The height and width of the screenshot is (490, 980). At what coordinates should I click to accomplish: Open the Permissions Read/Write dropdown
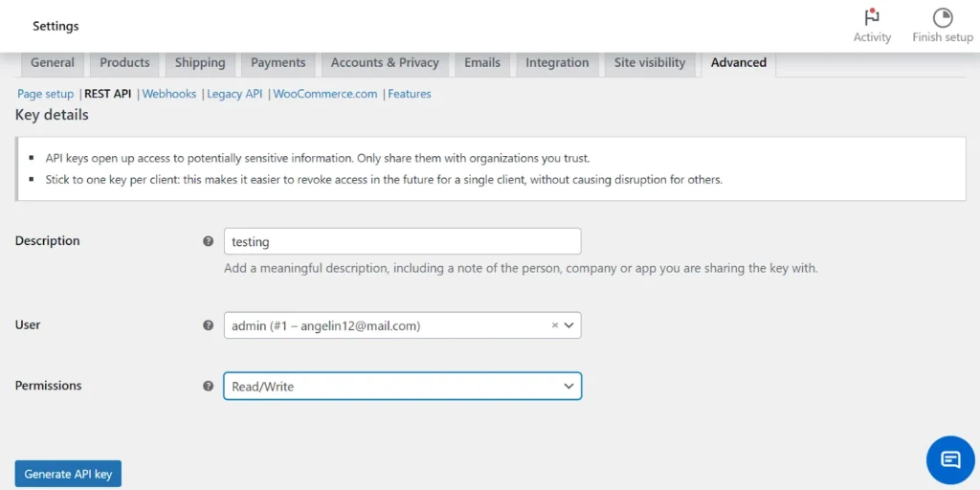402,387
